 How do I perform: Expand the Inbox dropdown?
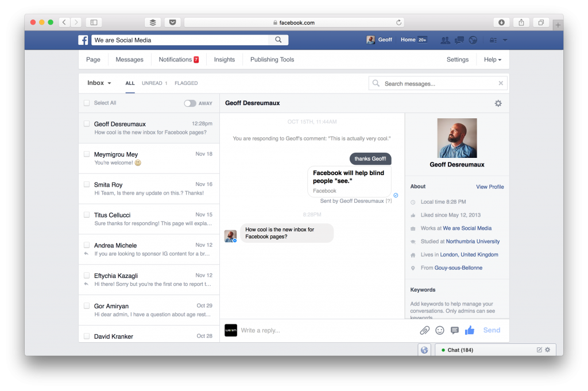coord(99,83)
